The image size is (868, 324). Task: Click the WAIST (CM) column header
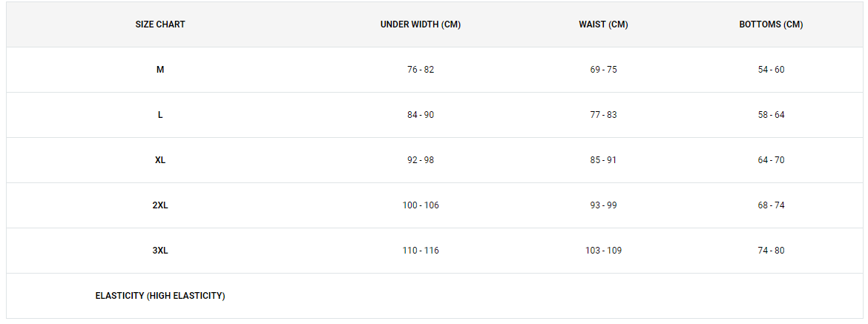tap(603, 24)
